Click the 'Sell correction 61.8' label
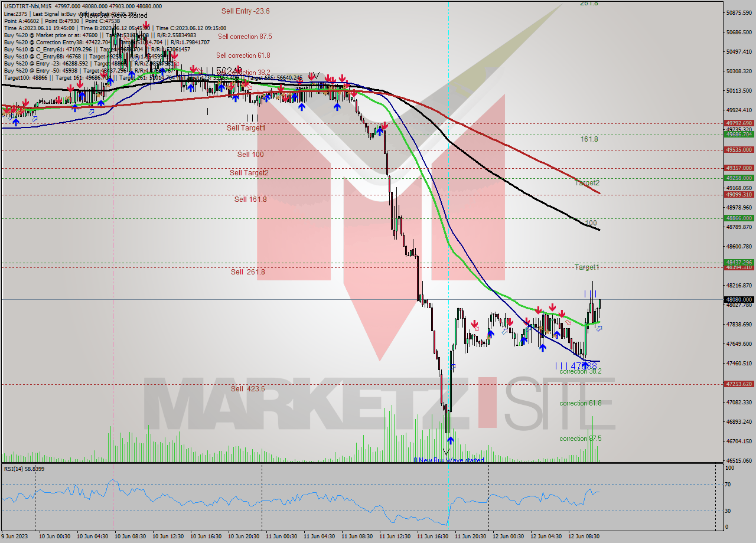The width and height of the screenshot is (756, 543). coord(243,55)
